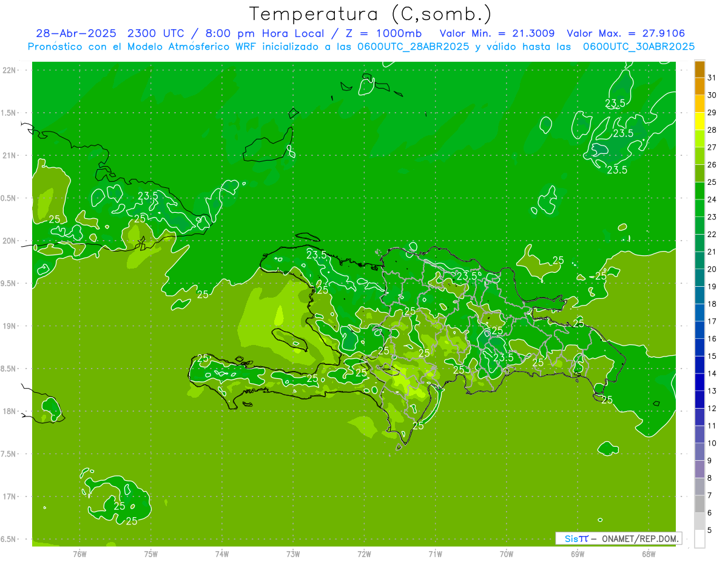Click '8:00 pm Hora Local' in header
This screenshot has width=728, height=562.
pos(264,33)
